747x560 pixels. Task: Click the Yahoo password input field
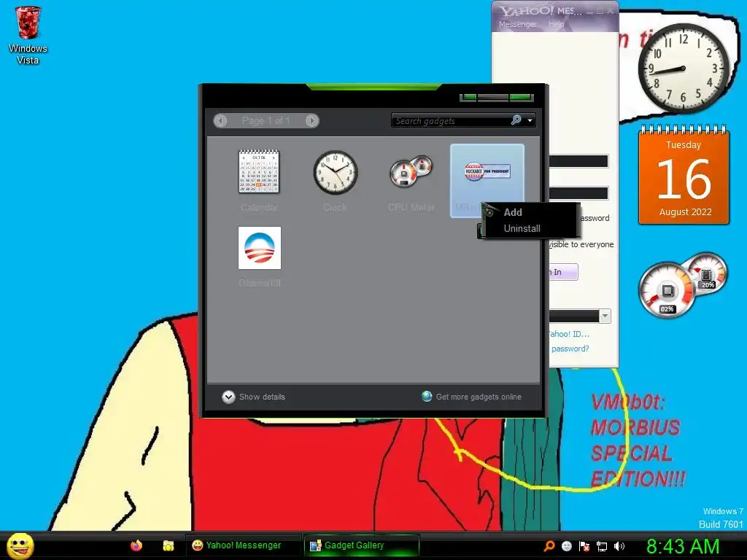[578, 192]
